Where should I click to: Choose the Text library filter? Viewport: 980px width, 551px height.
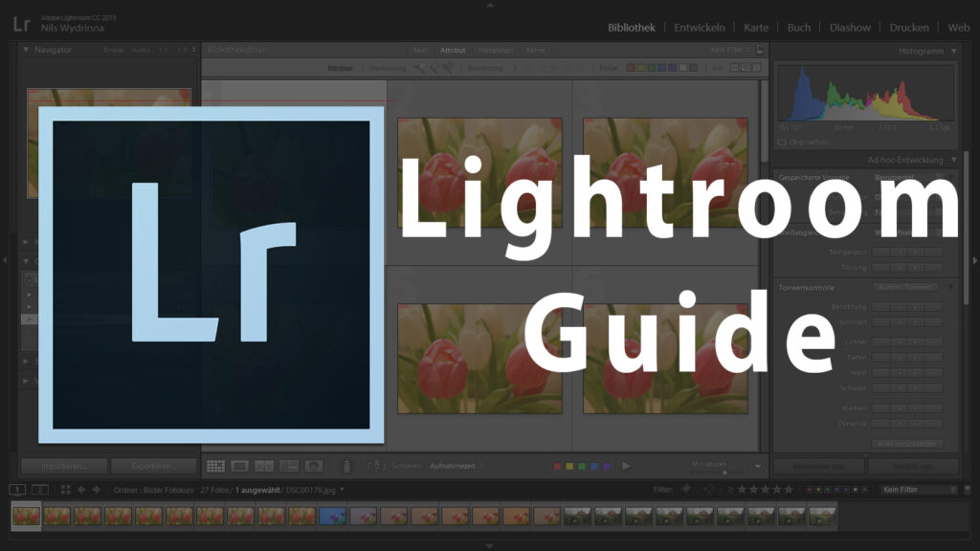tap(420, 50)
